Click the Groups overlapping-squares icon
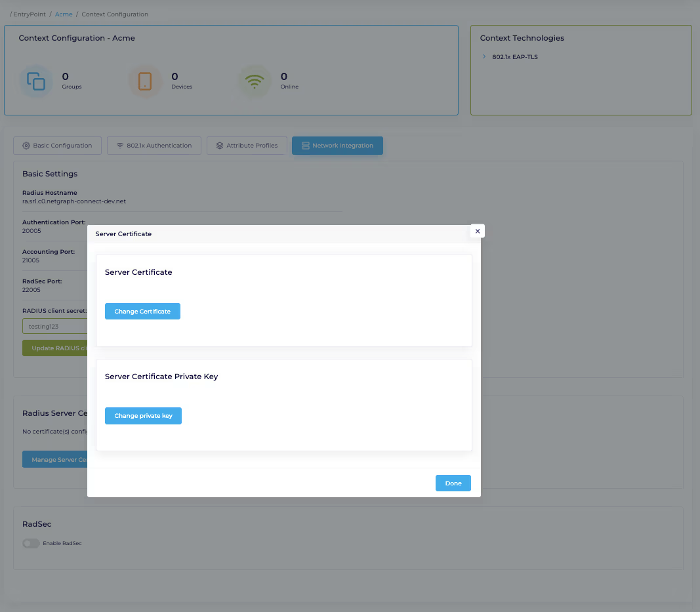This screenshot has width=700, height=612. [x=35, y=81]
